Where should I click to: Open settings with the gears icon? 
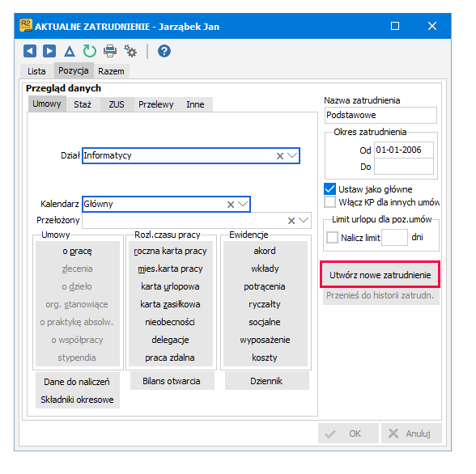[130, 51]
